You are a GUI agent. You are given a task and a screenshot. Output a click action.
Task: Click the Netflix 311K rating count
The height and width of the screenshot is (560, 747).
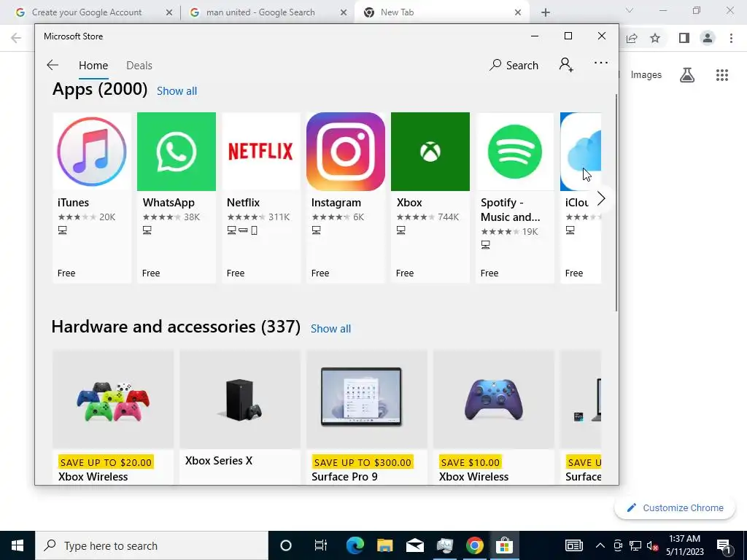point(279,217)
